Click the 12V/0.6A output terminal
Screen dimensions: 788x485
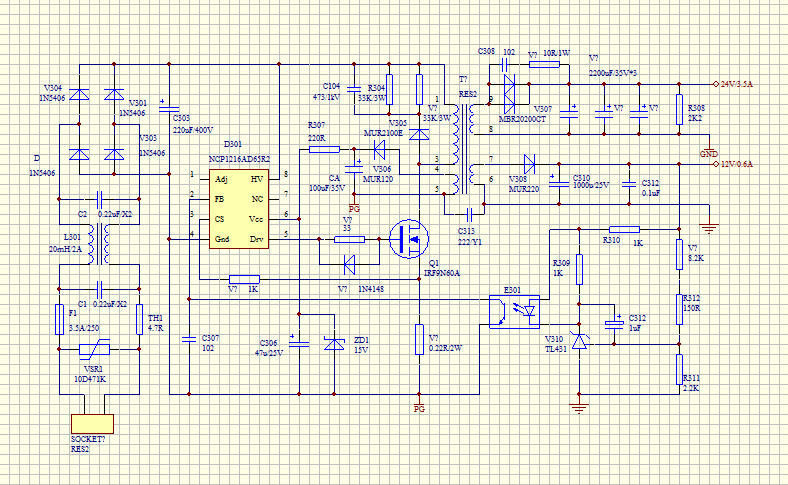715,163
